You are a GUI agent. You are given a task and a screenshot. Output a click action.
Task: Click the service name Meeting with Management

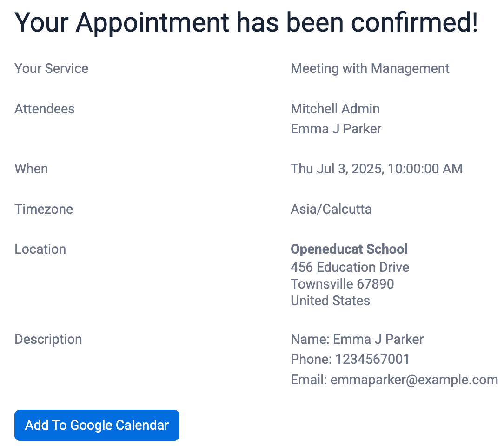[x=370, y=68]
